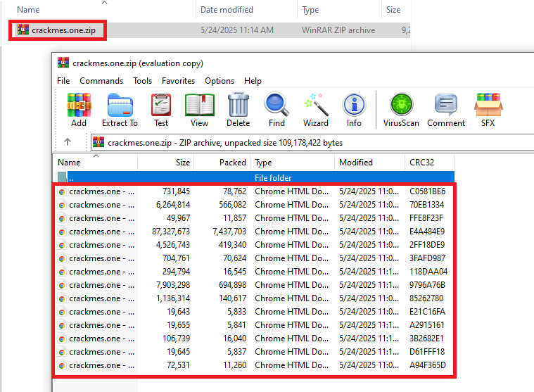Screen dimensions: 534x392
Task: Click Chrome icon of file with CRC A94F365D
Action: click(62, 366)
